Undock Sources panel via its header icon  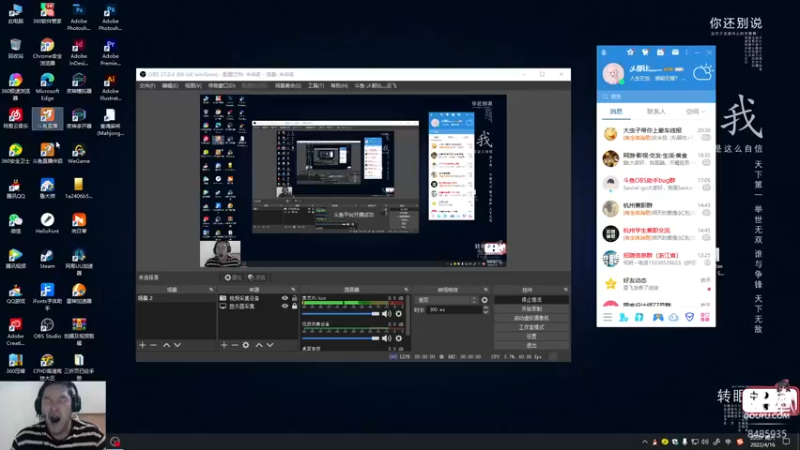(x=293, y=290)
